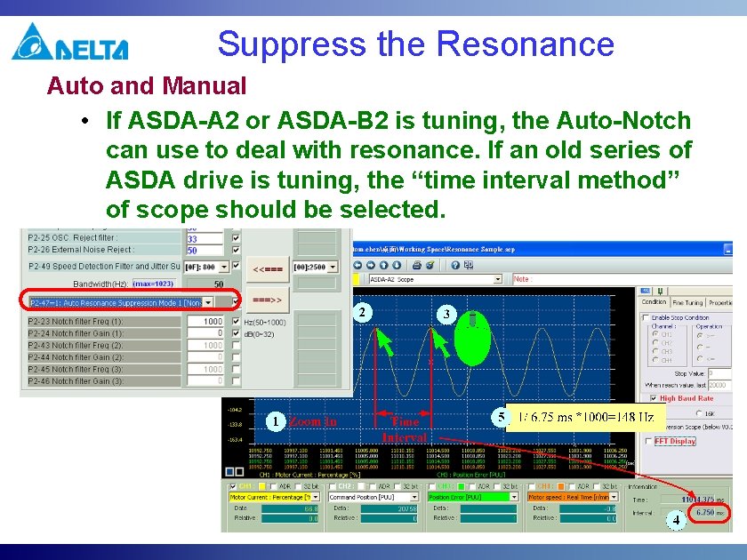Click the P2-26 External Noise Reject value field
Viewport: 747px width, 560px height.
205,250
